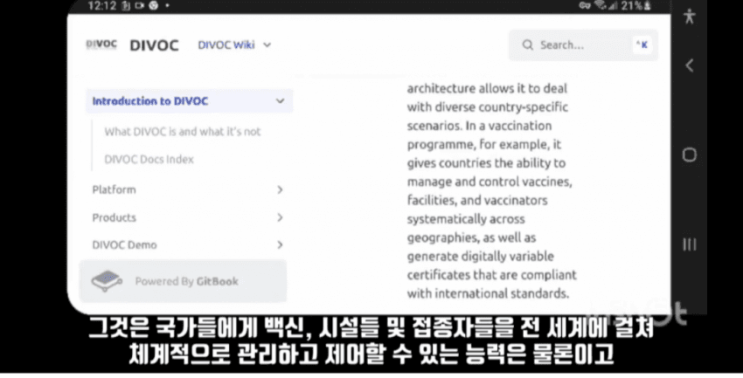Image resolution: width=743 pixels, height=378 pixels.
Task: Expand the Platform section chevron
Action: point(280,190)
